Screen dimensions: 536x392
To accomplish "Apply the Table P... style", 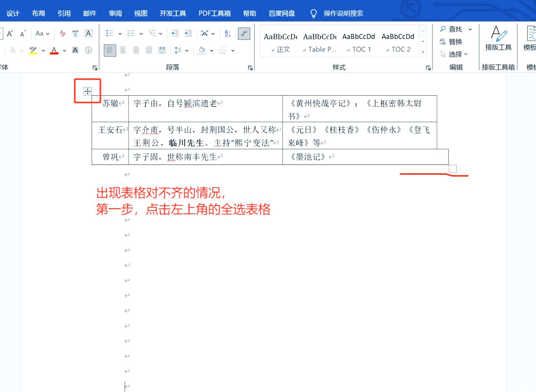I will coord(320,42).
